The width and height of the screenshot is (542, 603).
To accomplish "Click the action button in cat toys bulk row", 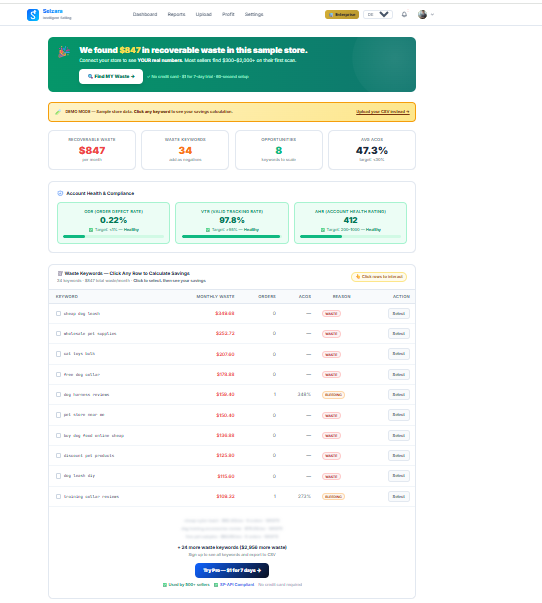I will pyautogui.click(x=399, y=354).
